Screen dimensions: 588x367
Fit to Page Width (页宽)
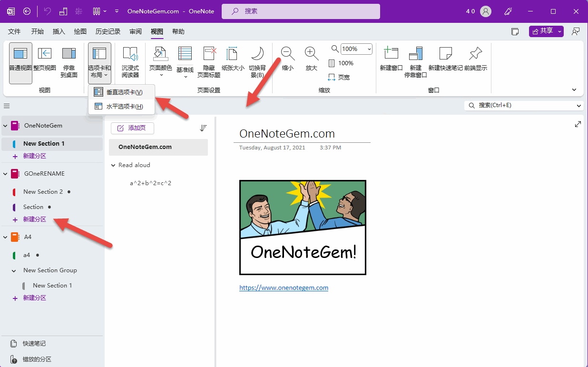339,77
